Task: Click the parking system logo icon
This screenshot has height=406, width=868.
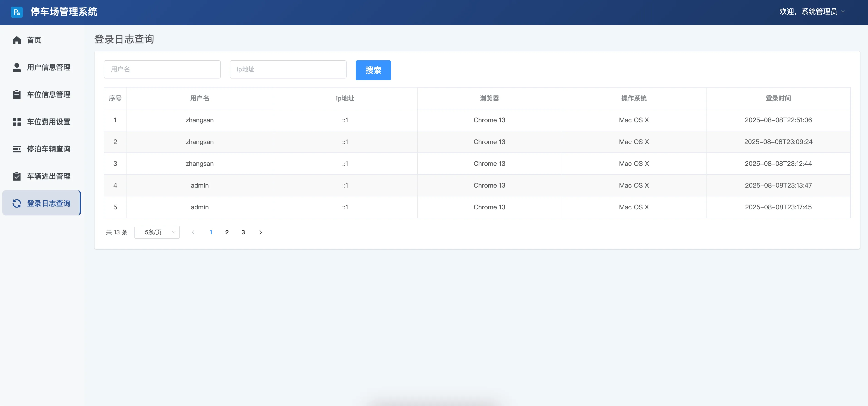Action: coord(17,12)
